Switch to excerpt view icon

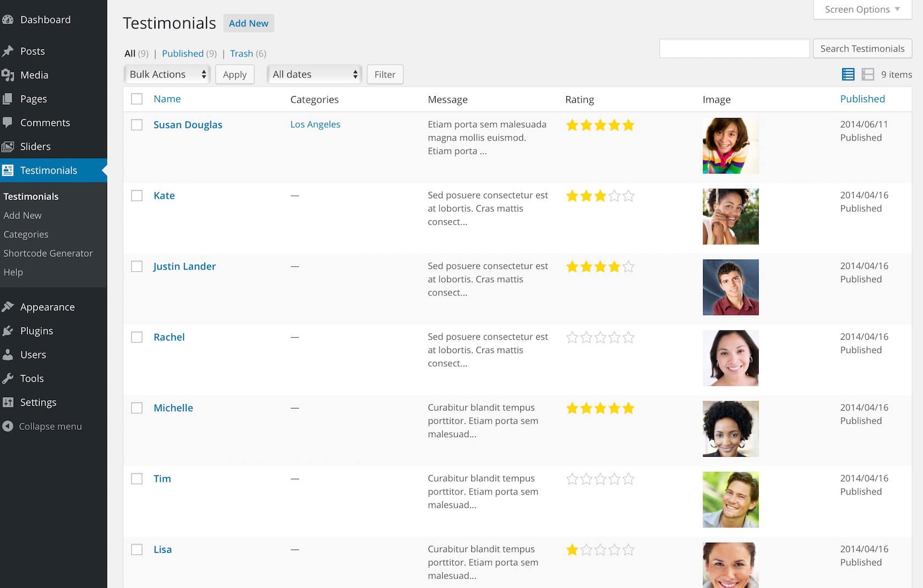(868, 74)
